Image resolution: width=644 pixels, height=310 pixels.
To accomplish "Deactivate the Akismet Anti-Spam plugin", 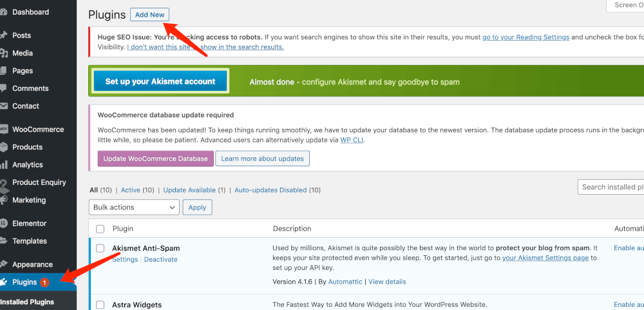I will [160, 260].
